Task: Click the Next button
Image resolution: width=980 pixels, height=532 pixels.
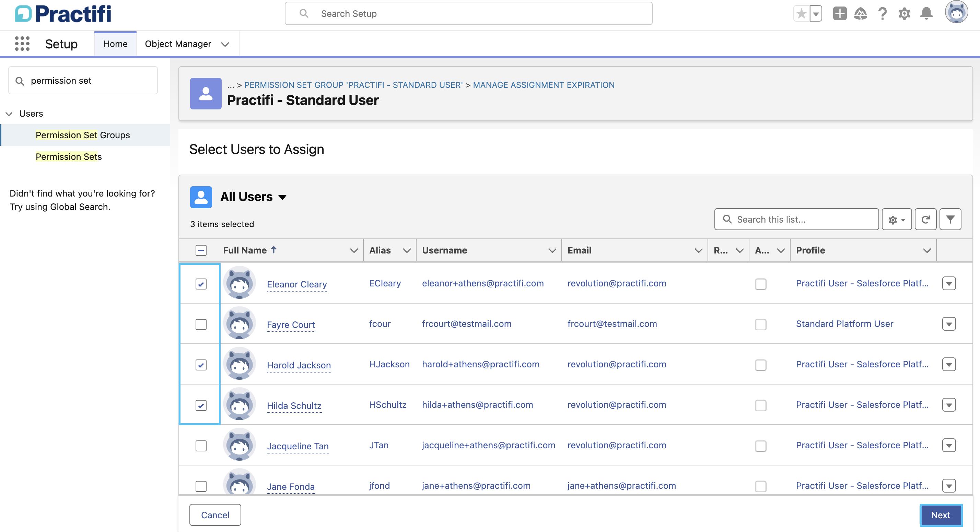Action: tap(941, 515)
